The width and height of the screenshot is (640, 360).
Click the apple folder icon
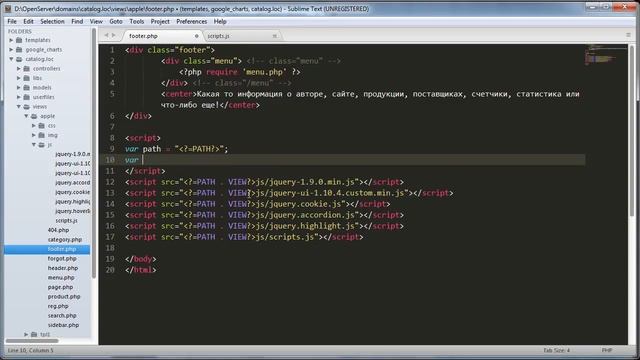(x=34, y=116)
